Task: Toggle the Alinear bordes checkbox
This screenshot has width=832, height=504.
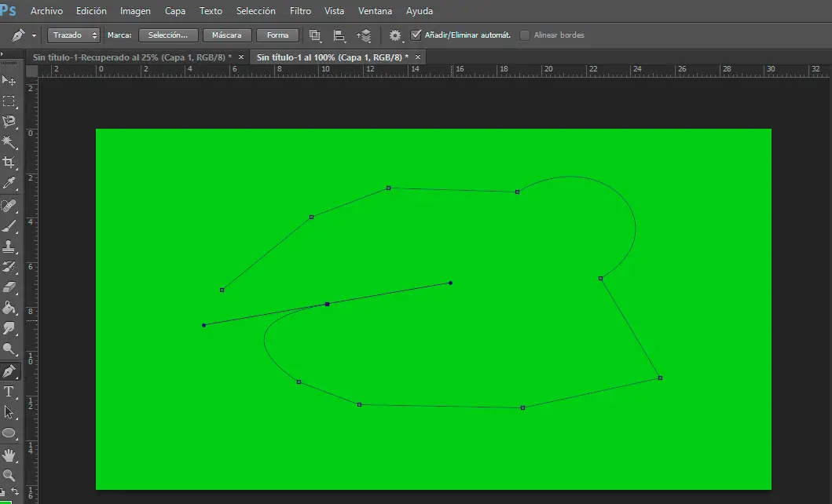Action: pos(525,35)
